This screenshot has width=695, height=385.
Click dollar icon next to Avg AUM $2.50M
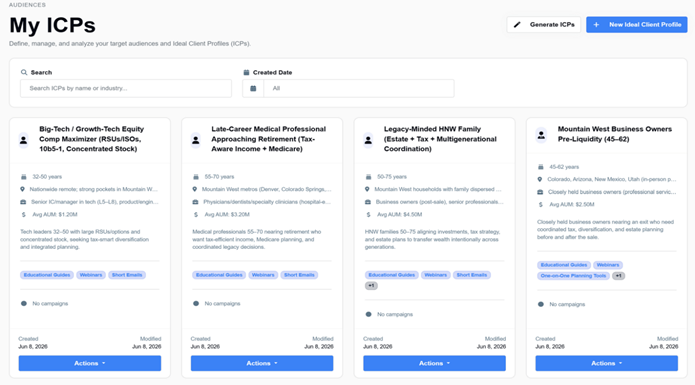pyautogui.click(x=540, y=205)
